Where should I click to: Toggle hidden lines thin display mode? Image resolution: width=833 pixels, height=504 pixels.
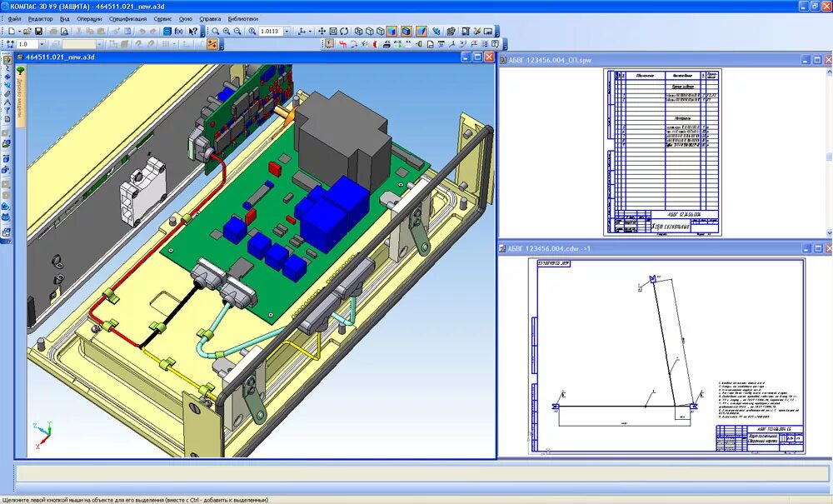click(381, 32)
